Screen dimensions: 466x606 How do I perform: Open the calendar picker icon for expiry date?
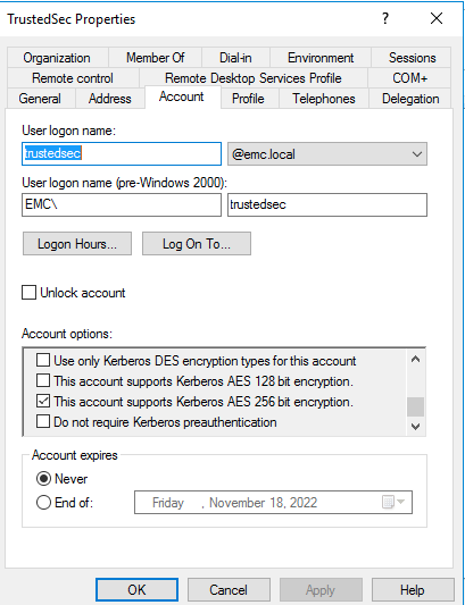(x=388, y=502)
